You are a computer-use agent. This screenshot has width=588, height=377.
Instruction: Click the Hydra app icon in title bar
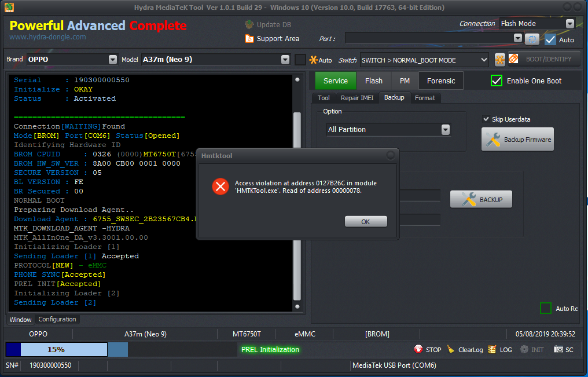pyautogui.click(x=9, y=7)
